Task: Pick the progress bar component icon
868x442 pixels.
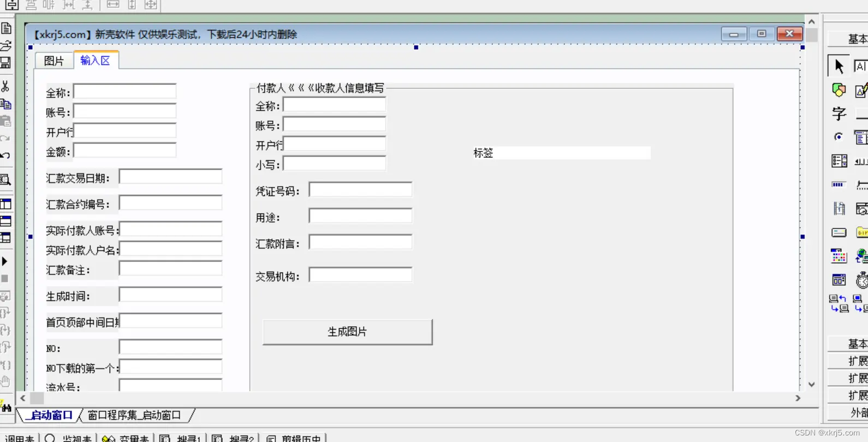Action: [x=839, y=185]
